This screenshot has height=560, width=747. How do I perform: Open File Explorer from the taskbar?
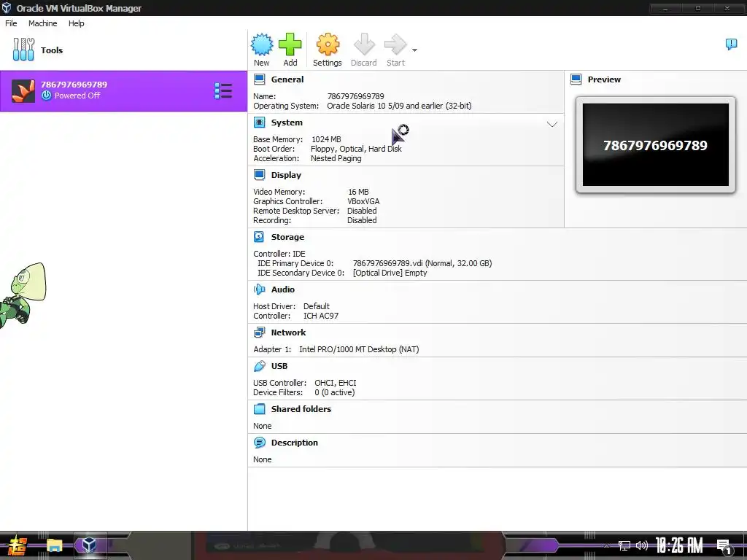(54, 545)
